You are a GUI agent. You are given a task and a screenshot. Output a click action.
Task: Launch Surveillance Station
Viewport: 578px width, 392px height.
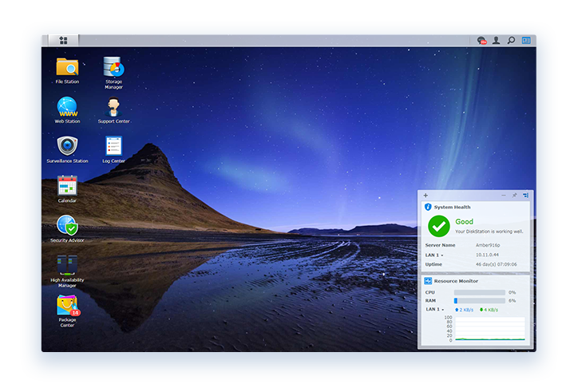(67, 146)
